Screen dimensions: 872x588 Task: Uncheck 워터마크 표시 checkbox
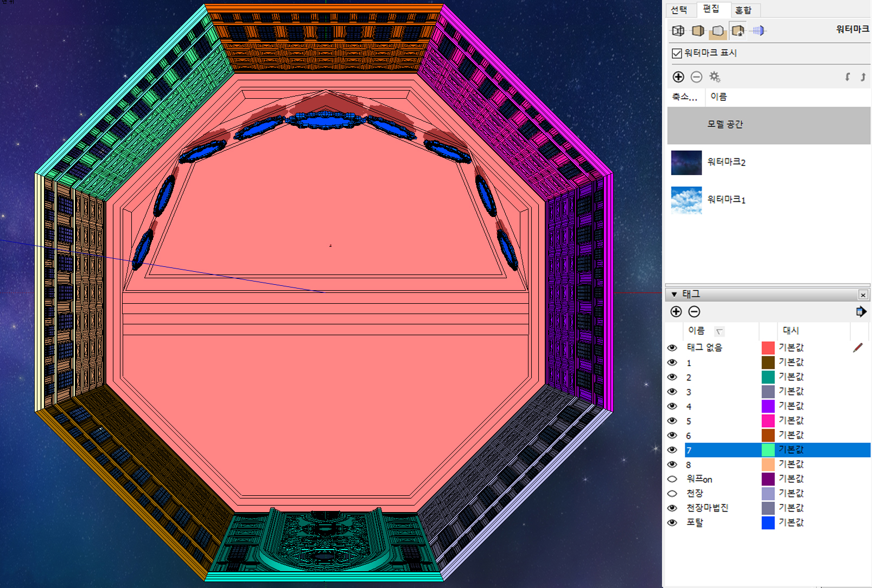coord(677,53)
